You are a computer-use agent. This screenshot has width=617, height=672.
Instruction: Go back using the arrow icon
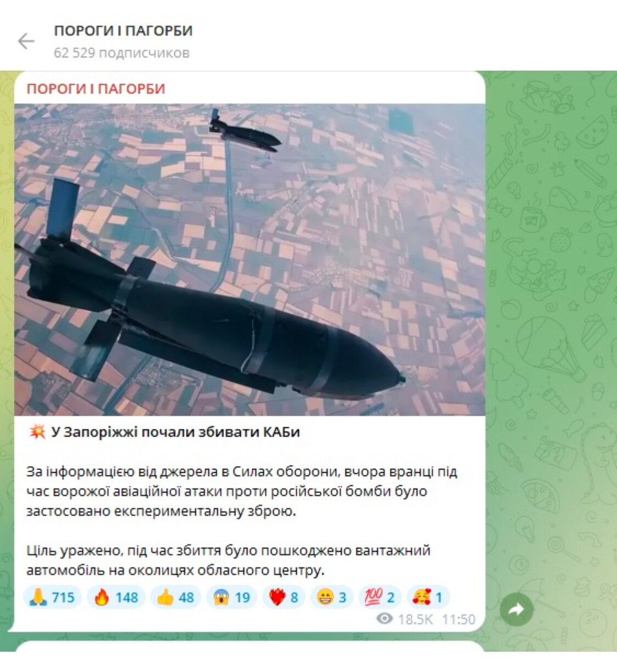coord(26,41)
